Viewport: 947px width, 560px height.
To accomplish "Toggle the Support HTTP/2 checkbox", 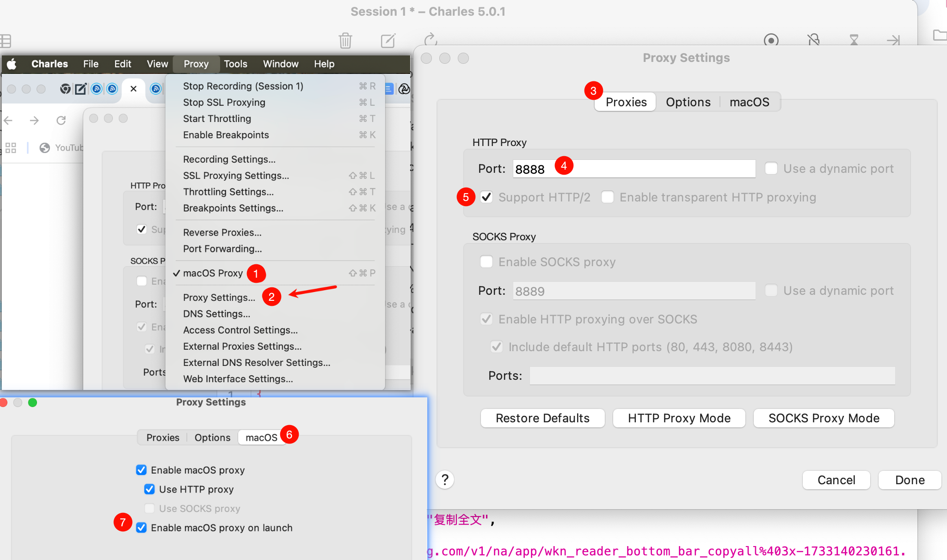I will click(x=486, y=197).
